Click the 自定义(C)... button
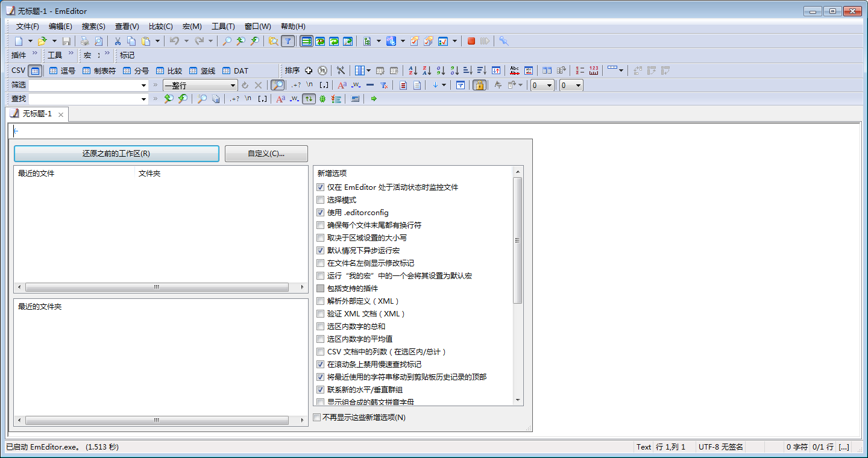 pos(266,154)
